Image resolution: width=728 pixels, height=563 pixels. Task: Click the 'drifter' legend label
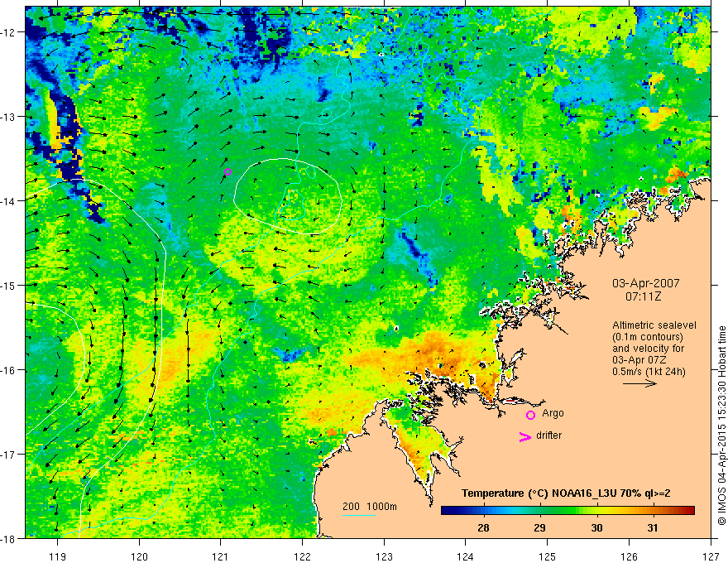coord(548,435)
